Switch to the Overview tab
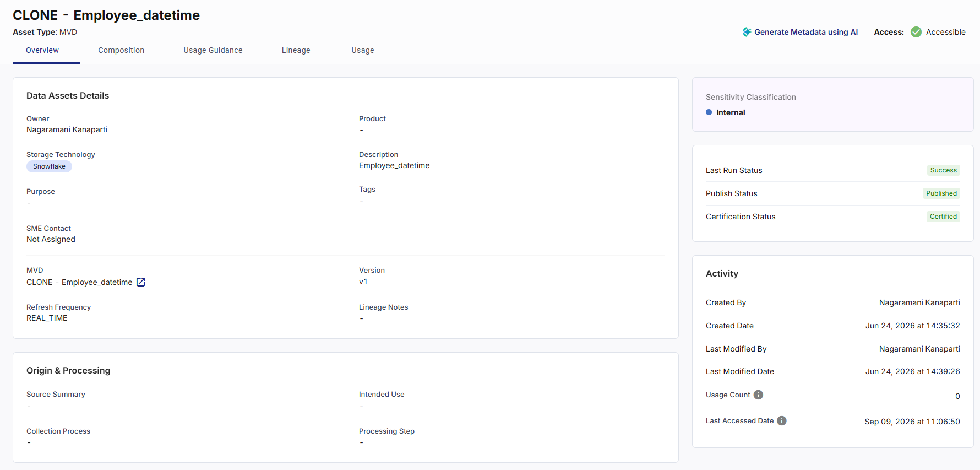 point(42,50)
